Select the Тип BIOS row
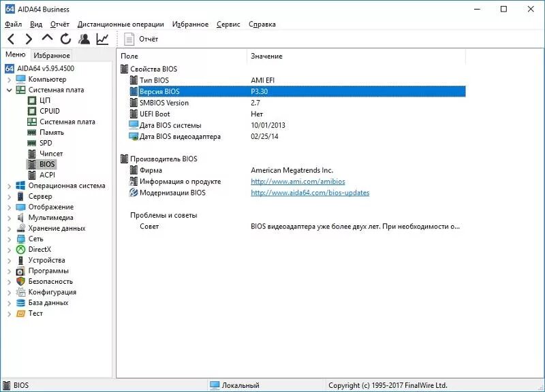 point(298,80)
